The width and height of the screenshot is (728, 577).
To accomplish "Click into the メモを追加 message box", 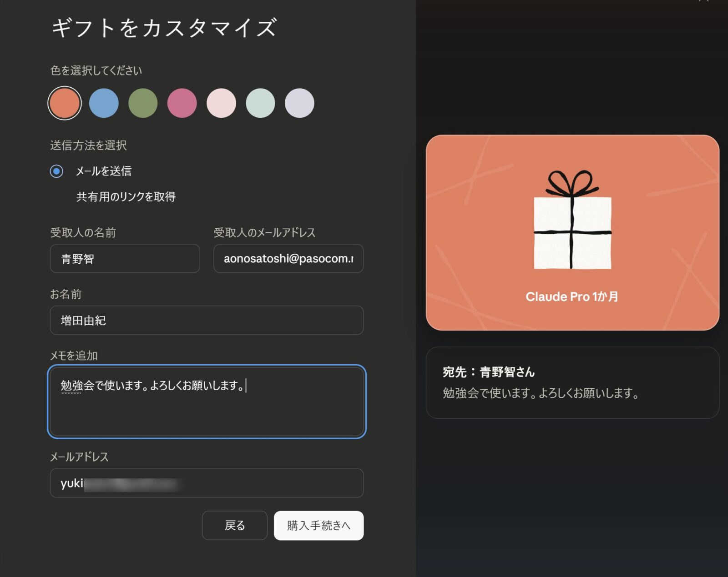I will tap(207, 401).
